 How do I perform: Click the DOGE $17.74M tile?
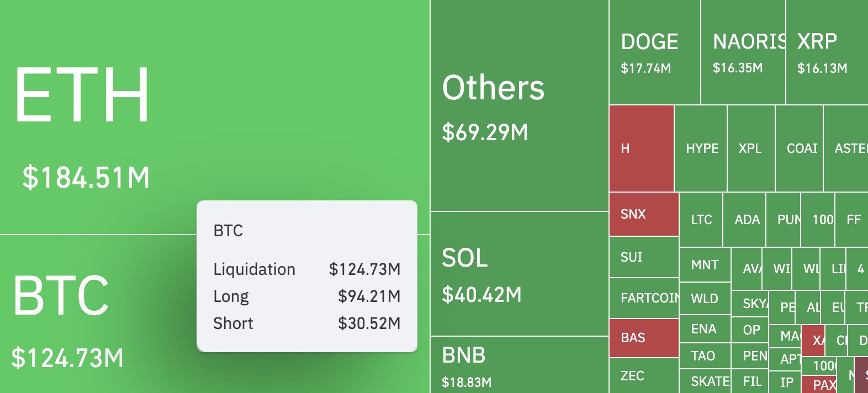pyautogui.click(x=655, y=52)
